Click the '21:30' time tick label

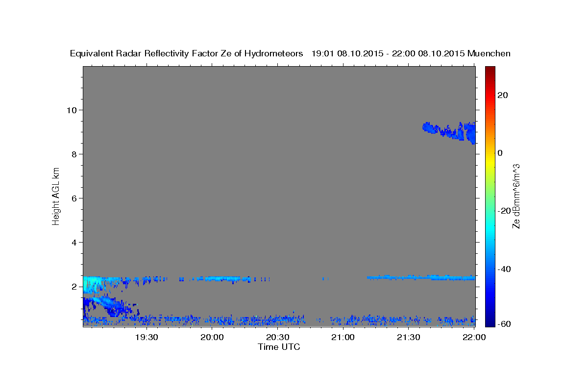(x=409, y=338)
